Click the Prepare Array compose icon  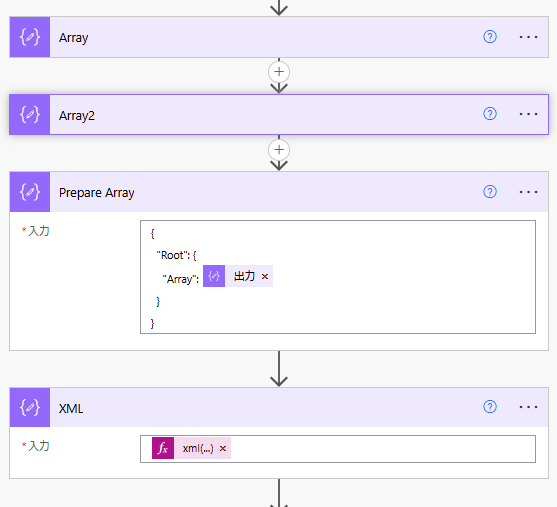point(30,192)
